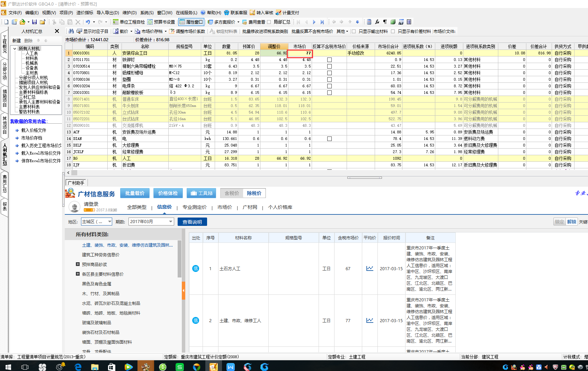Open File Explorer from taskbar

click(x=95, y=366)
